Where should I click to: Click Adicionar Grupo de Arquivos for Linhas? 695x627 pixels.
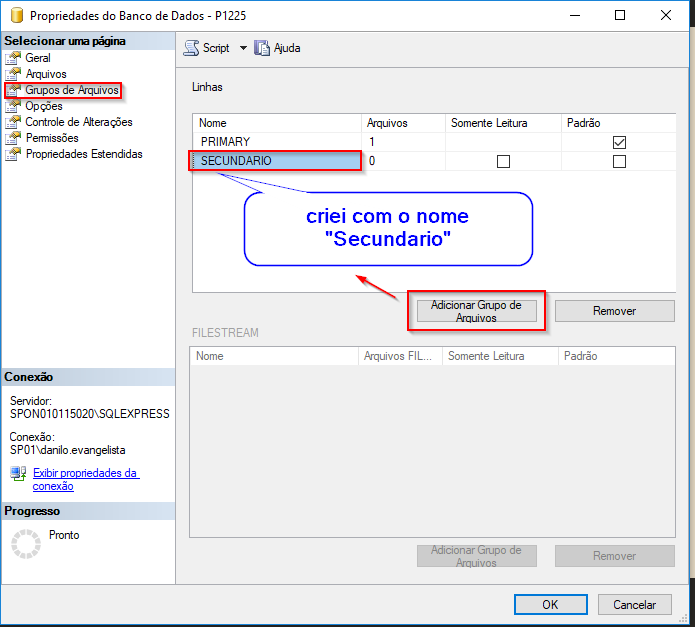pos(476,311)
